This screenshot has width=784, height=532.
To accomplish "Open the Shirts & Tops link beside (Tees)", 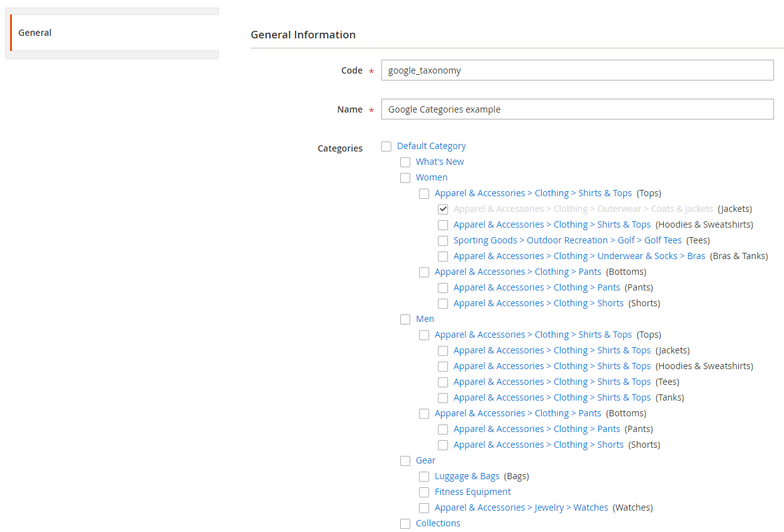I will tap(552, 382).
